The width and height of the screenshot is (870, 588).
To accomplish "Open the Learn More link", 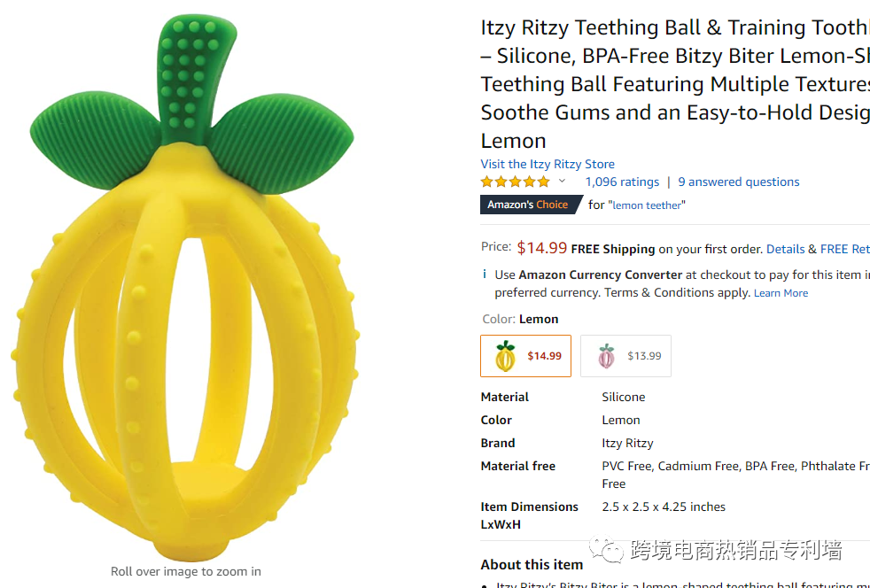I will (781, 293).
